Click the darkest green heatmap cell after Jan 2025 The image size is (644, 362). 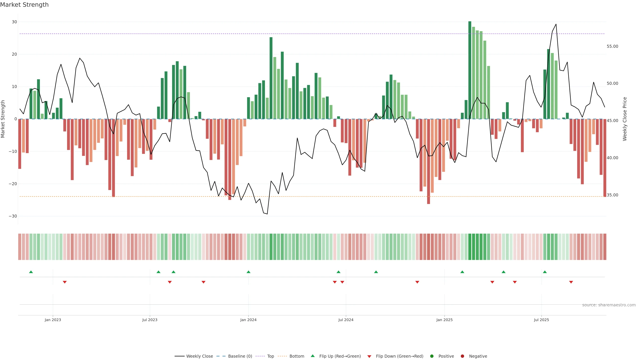[470, 247]
